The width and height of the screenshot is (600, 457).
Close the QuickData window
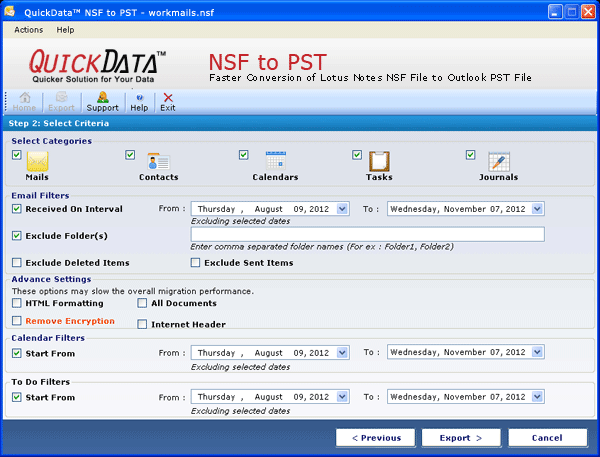click(588, 12)
